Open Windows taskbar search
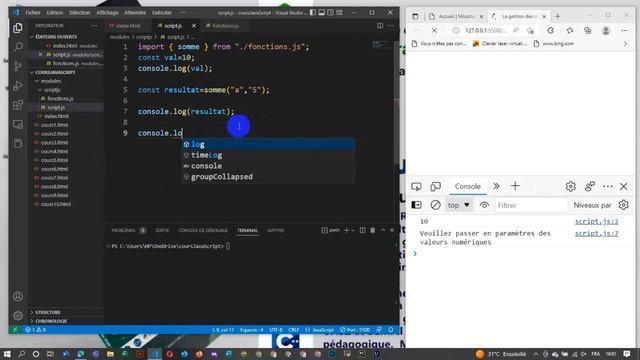This screenshot has height=360, width=640. 22,354
